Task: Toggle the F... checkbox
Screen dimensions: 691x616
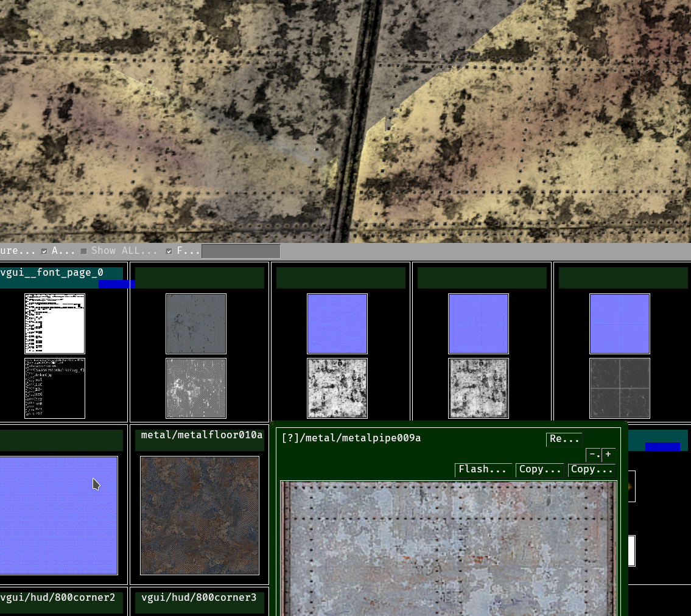Action: (169, 251)
